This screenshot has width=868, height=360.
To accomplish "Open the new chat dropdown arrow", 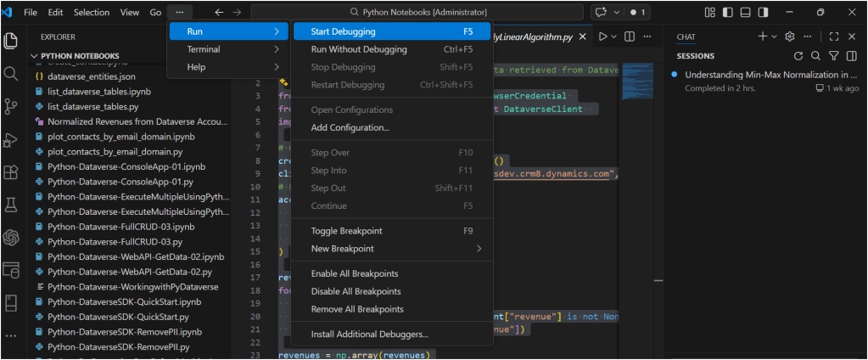I will 774,37.
